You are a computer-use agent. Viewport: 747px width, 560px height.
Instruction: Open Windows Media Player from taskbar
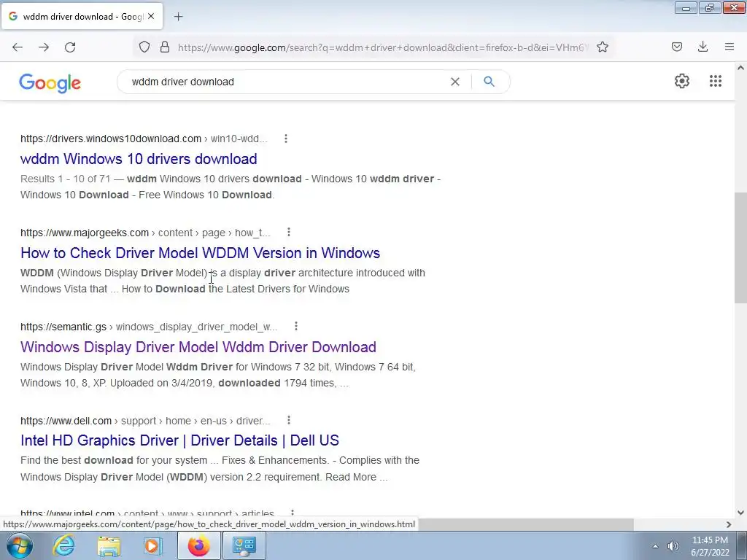(153, 545)
